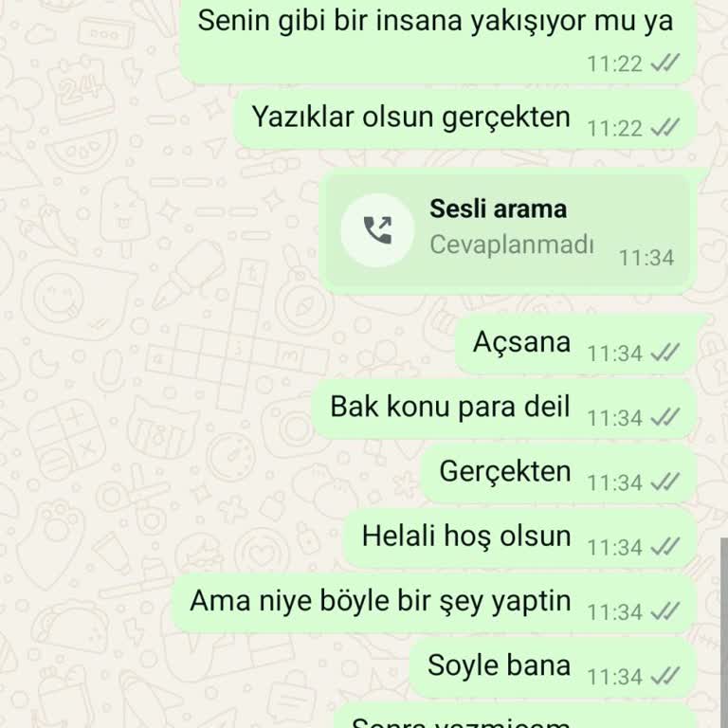Tap the 'Helali hoş olsun' message
Image resolution: width=728 pixels, height=728 pixels.
pos(520,537)
